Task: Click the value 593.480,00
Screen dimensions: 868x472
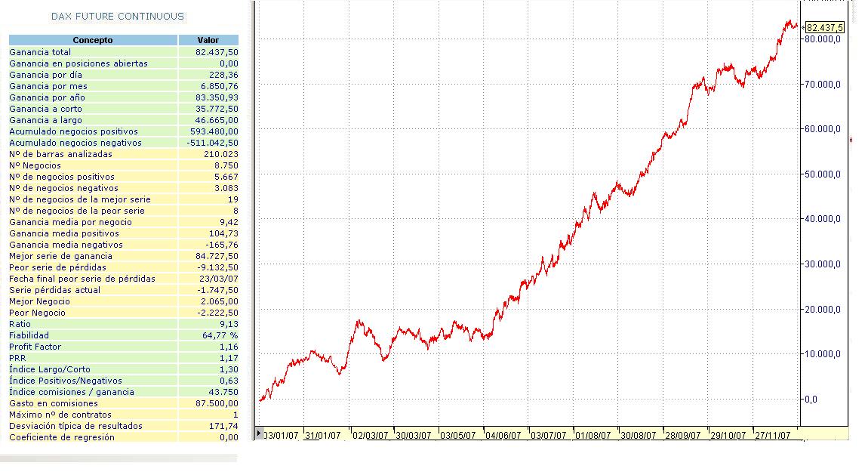Action: [x=214, y=131]
